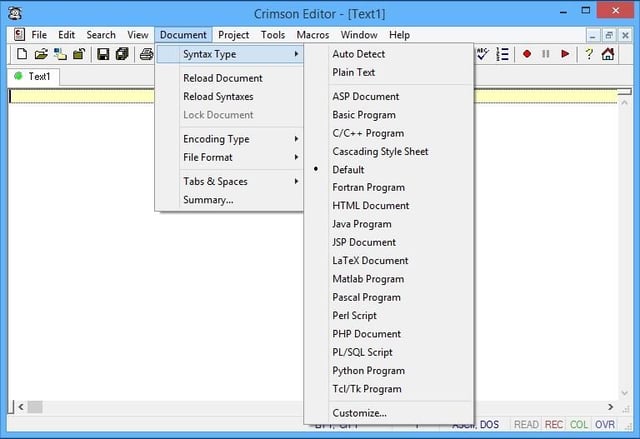Viewport: 640px width, 439px height.
Task: Set syntax to Basic Program
Action: point(389,115)
